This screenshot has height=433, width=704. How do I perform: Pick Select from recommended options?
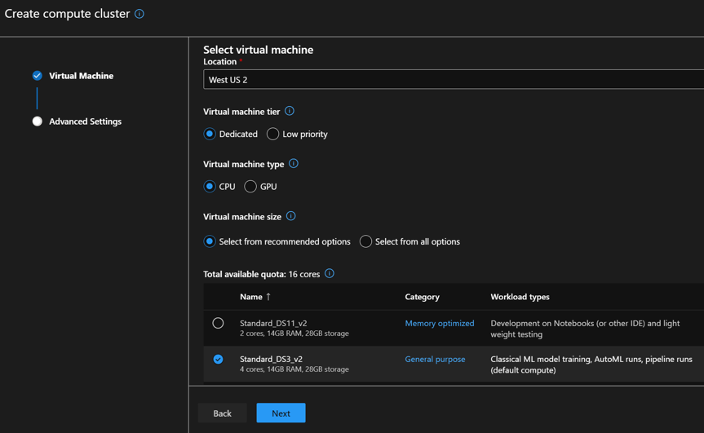pos(210,242)
